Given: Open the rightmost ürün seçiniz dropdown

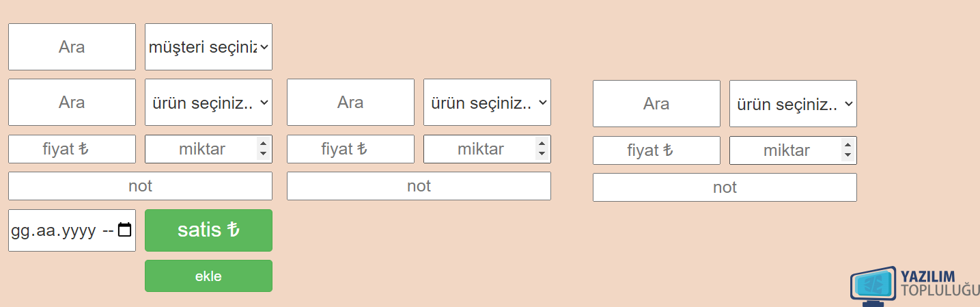Looking at the screenshot, I should pyautogui.click(x=793, y=103).
